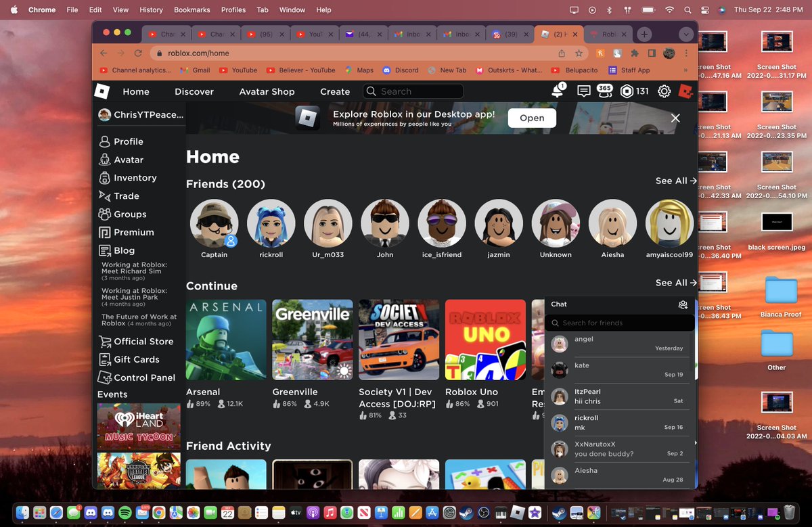Open Chrome tab search dropdown

click(x=685, y=34)
